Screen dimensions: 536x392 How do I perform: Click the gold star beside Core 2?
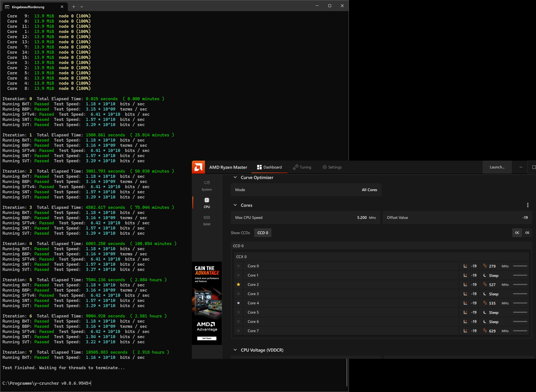238,284
